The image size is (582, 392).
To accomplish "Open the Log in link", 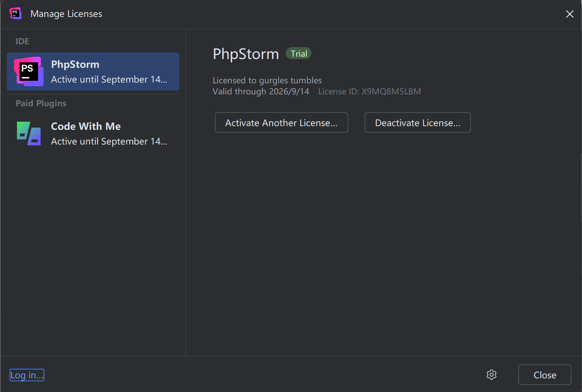I will pos(27,375).
